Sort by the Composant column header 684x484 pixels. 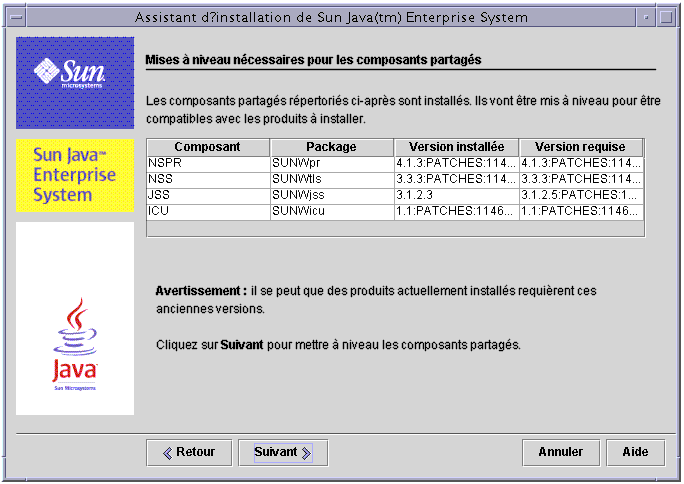(208, 147)
